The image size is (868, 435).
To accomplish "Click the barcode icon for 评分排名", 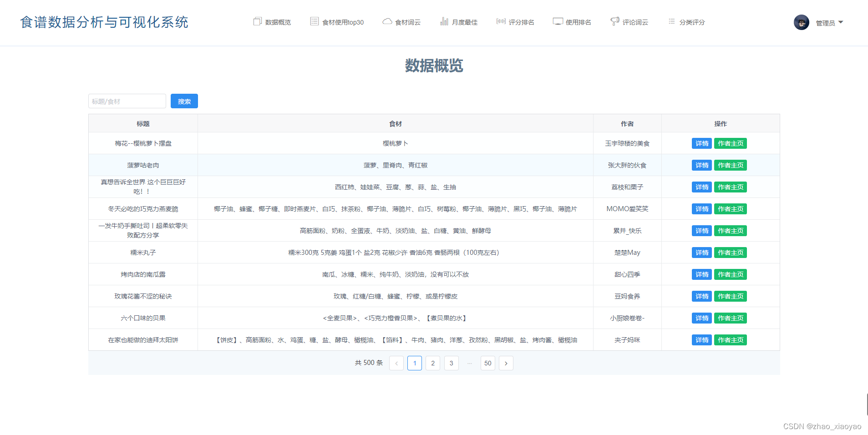I will pos(501,21).
